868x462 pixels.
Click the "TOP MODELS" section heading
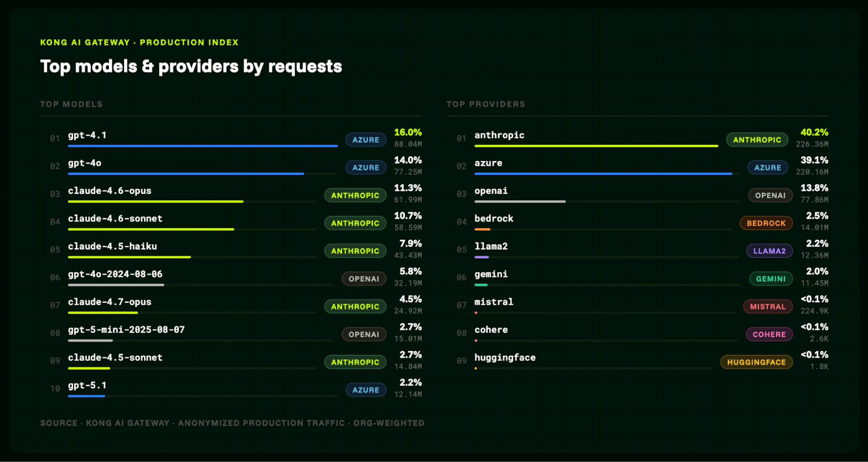pyautogui.click(x=71, y=104)
